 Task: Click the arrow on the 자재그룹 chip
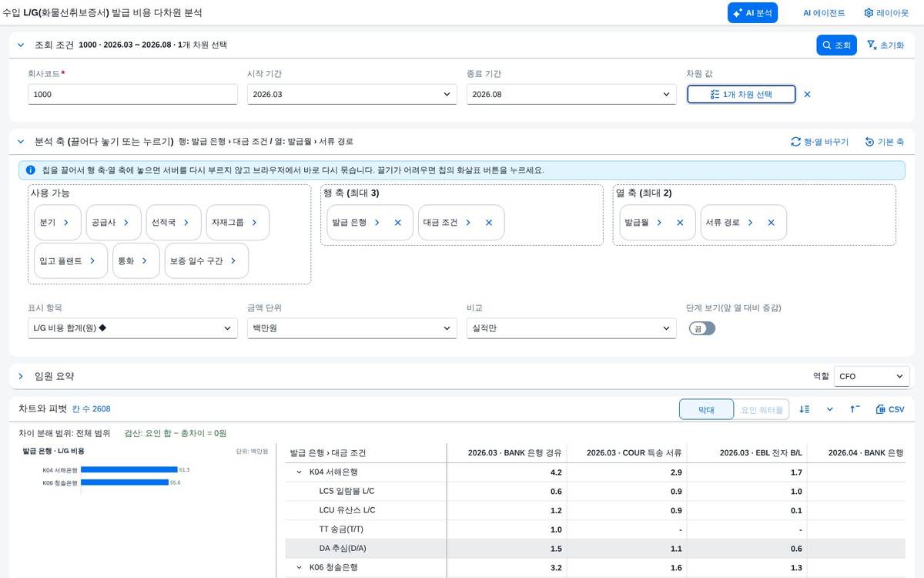tap(254, 222)
